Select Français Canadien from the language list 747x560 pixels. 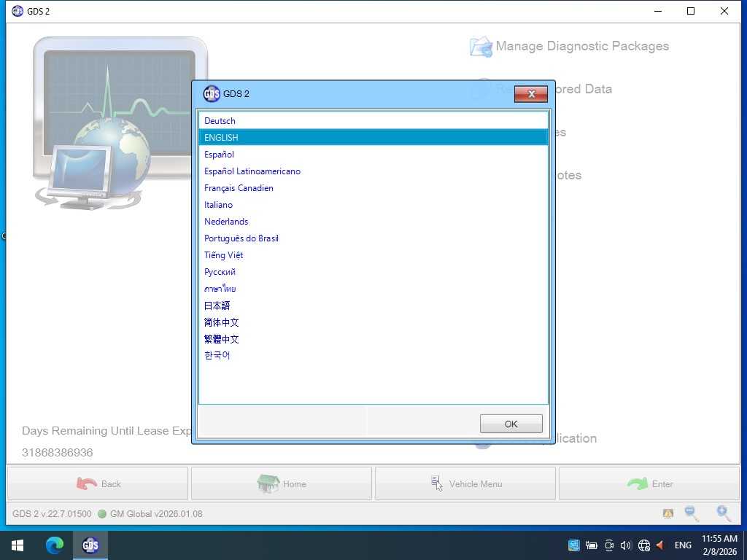pos(239,188)
